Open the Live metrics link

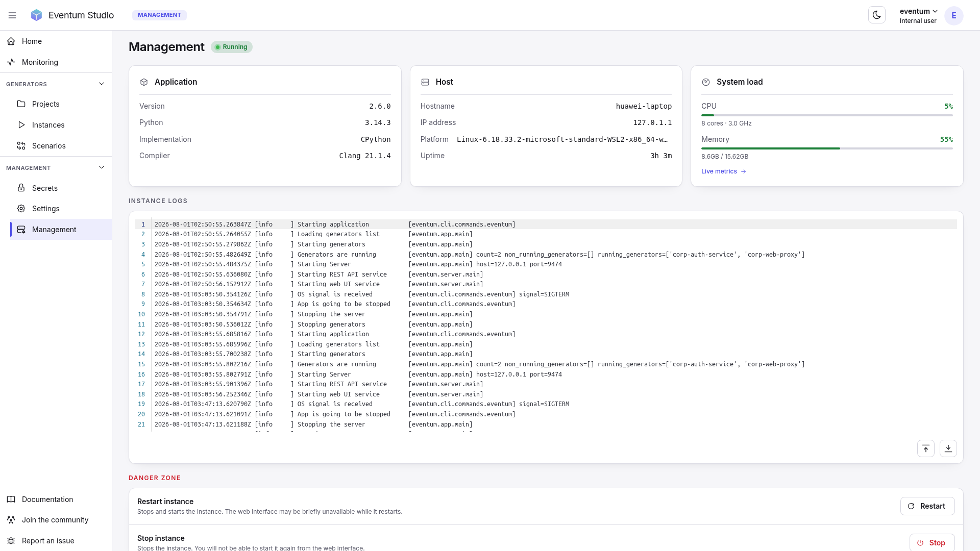[x=724, y=171]
